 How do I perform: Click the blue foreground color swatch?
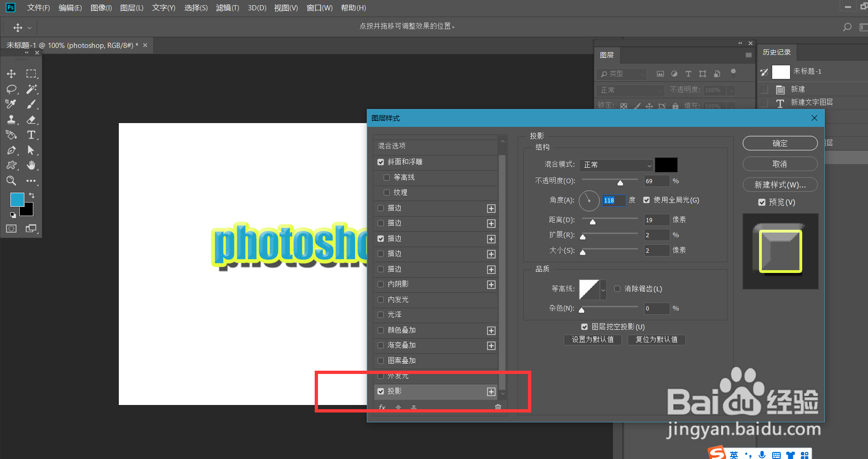tap(17, 200)
